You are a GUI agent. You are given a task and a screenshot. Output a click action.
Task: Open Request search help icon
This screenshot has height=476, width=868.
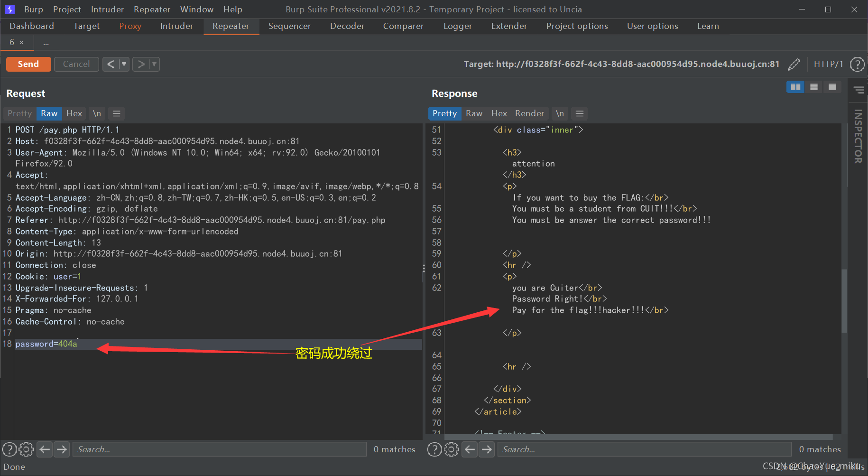(x=9, y=449)
